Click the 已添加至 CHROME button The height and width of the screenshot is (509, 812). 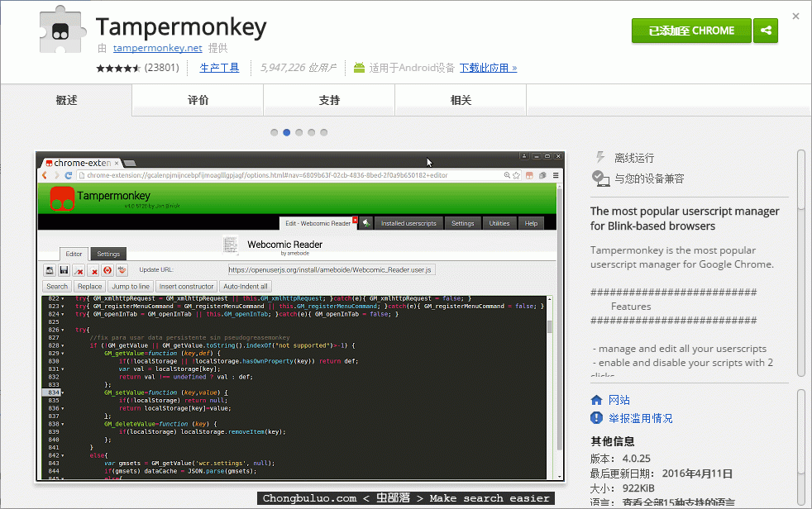point(691,31)
